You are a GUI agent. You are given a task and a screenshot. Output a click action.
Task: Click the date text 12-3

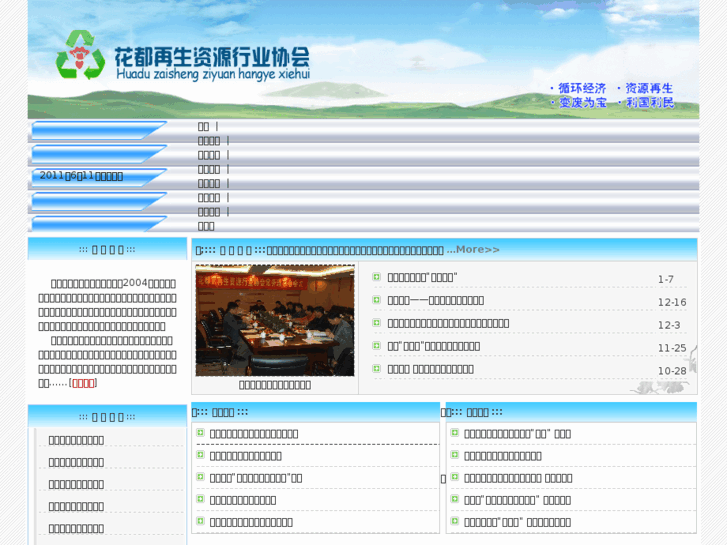(669, 325)
